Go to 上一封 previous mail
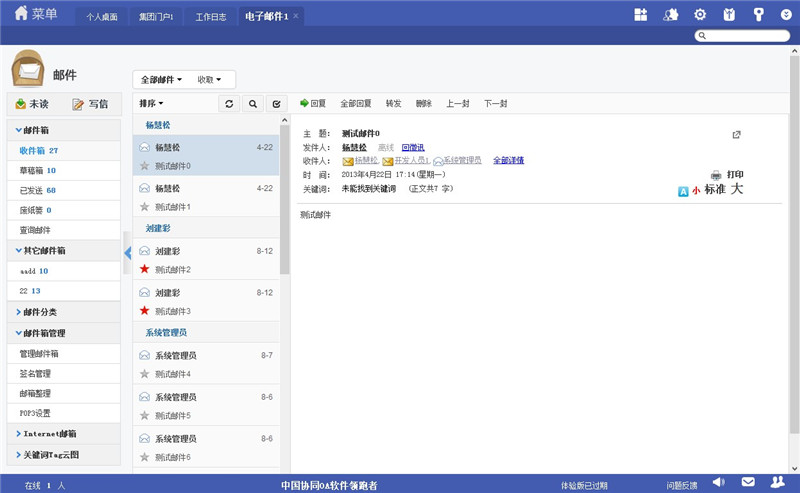Screen dimensions: 800x493 (x=458, y=104)
